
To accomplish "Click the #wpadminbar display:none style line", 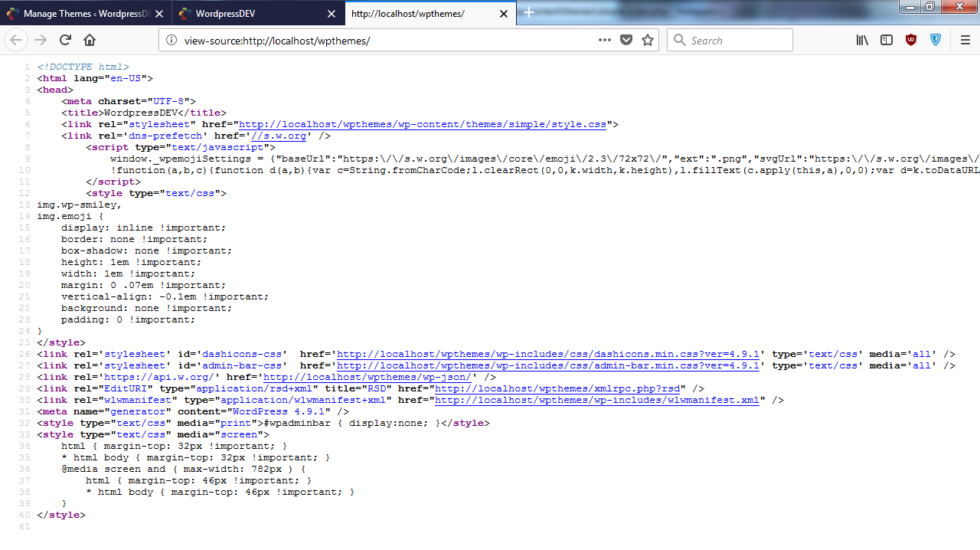I will coord(263,423).
